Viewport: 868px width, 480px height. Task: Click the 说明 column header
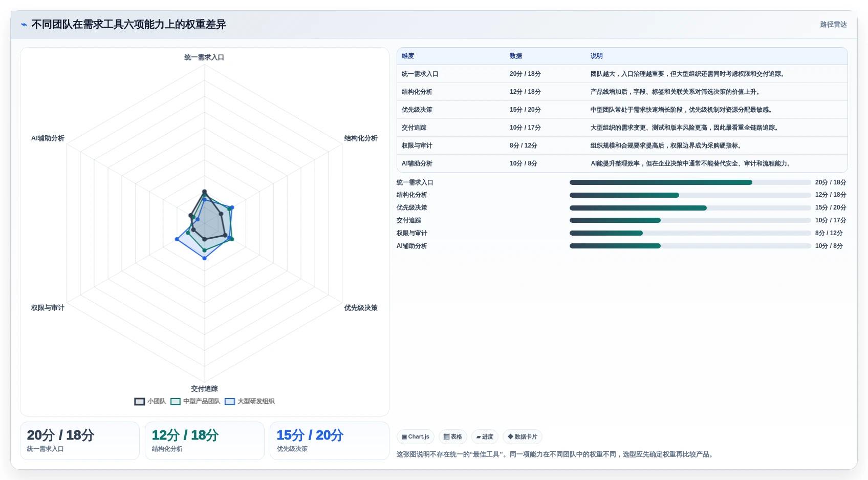pyautogui.click(x=597, y=56)
